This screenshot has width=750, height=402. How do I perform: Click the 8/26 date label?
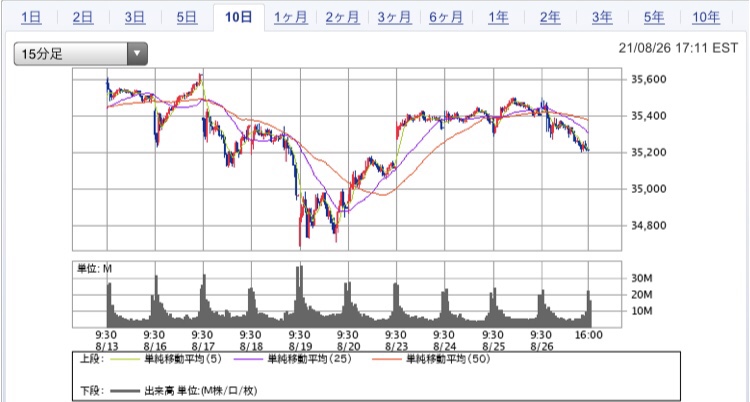541,346
